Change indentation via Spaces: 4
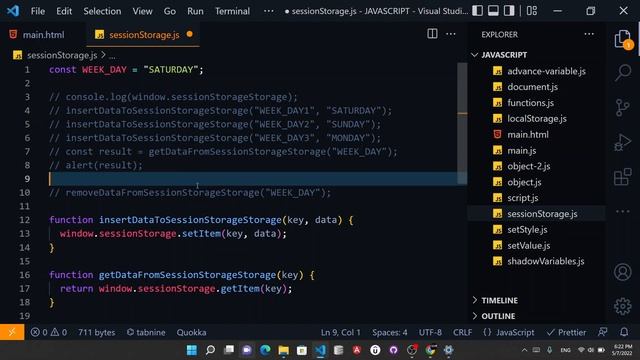The image size is (640, 360). pos(389,332)
